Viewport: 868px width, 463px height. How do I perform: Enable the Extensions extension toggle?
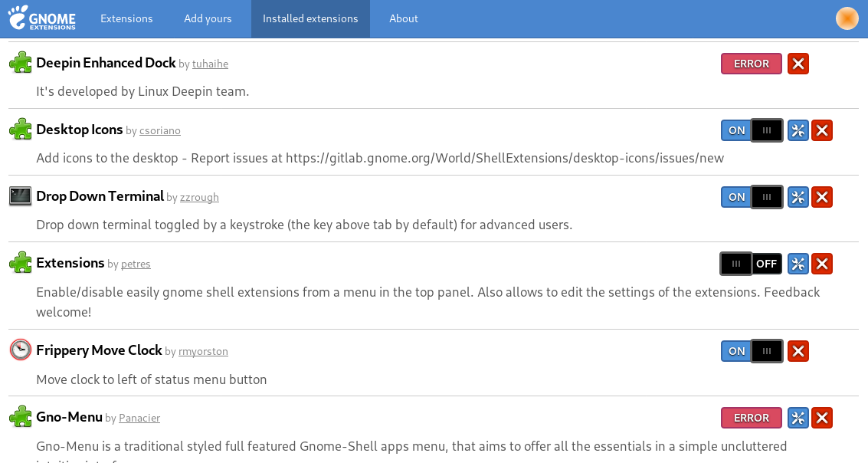(x=751, y=264)
